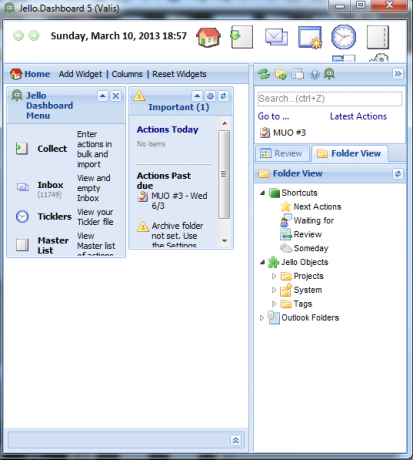Collapse the Important widget with up arrow
Image resolution: width=413 pixels, height=460 pixels.
point(197,96)
